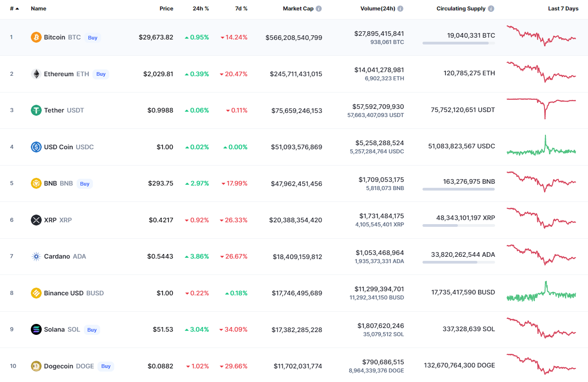This screenshot has width=588, height=382.
Task: Click the Cardano logo icon
Action: coord(36,256)
